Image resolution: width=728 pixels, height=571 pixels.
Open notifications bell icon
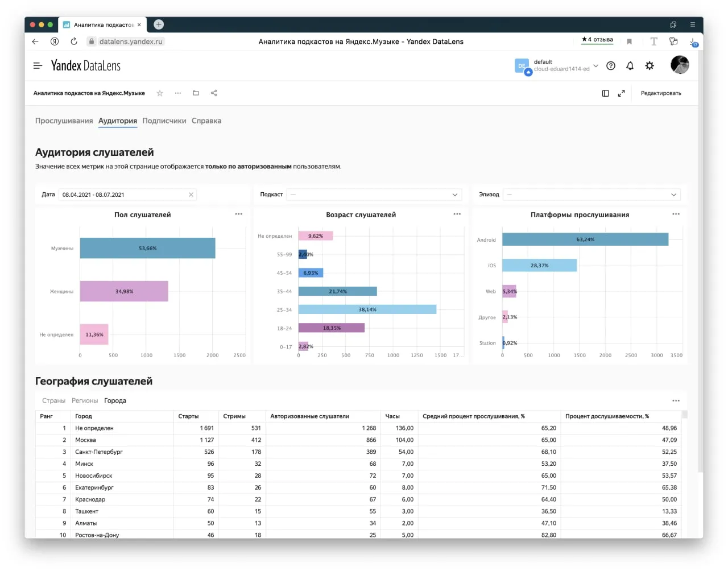tap(630, 66)
